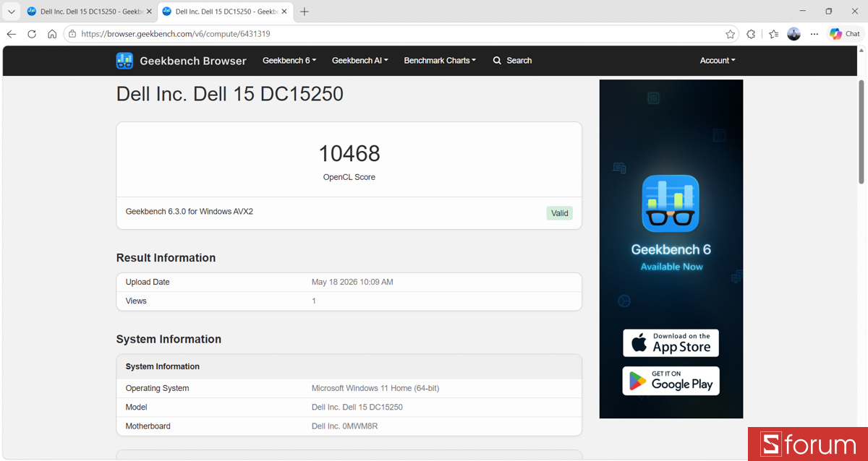Click the Search magnifier link

(x=512, y=61)
